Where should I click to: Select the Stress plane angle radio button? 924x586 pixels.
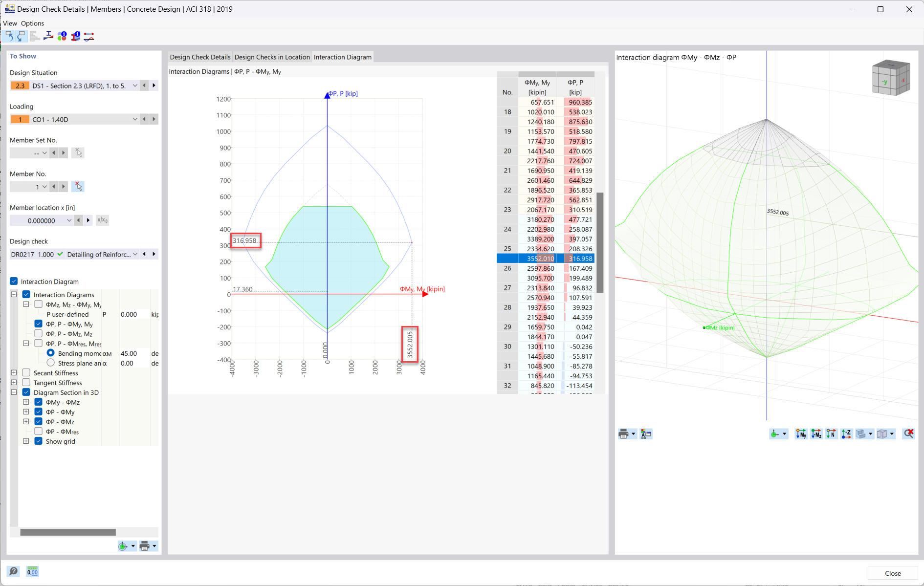click(x=50, y=363)
